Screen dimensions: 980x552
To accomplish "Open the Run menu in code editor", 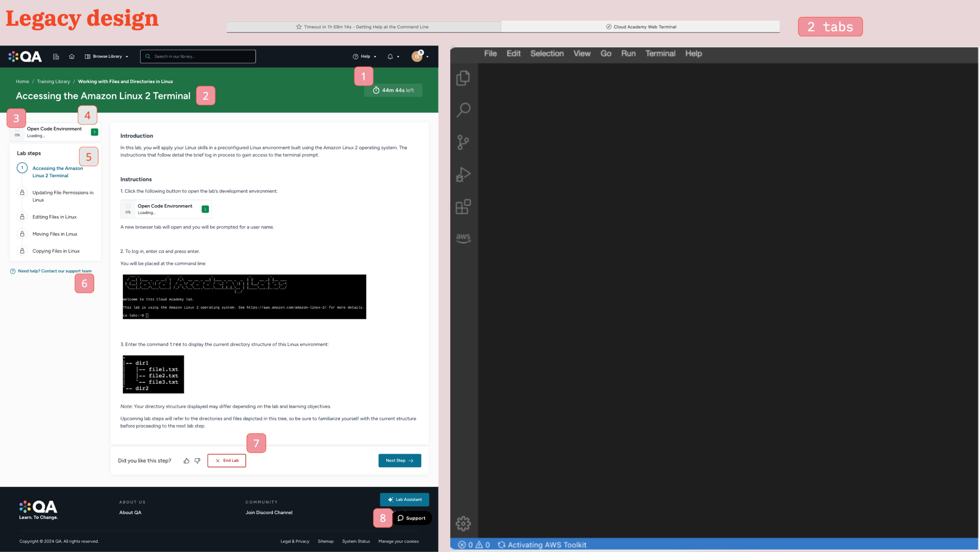I will coord(628,54).
